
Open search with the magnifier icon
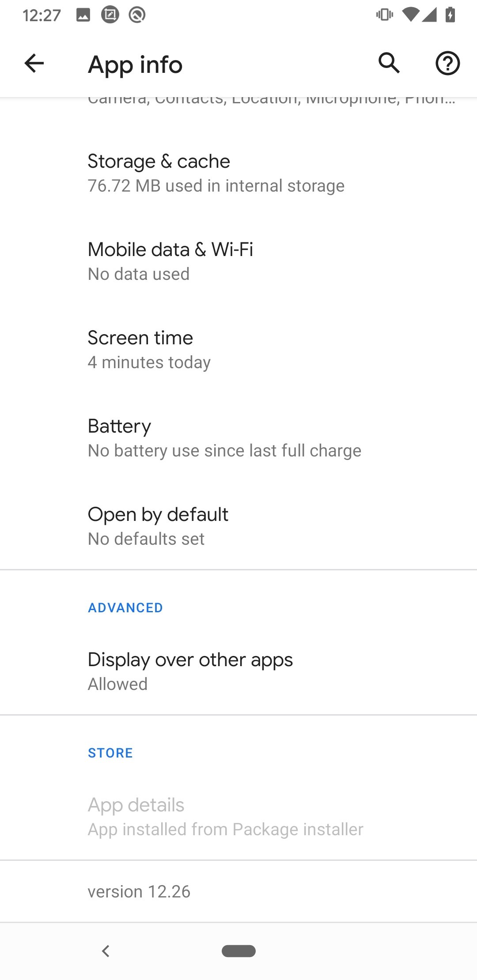coord(389,63)
